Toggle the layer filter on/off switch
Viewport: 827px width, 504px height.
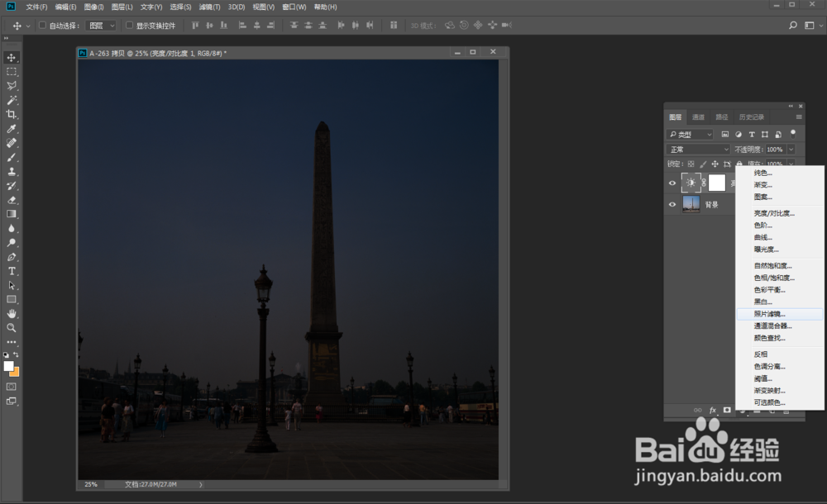point(793,133)
